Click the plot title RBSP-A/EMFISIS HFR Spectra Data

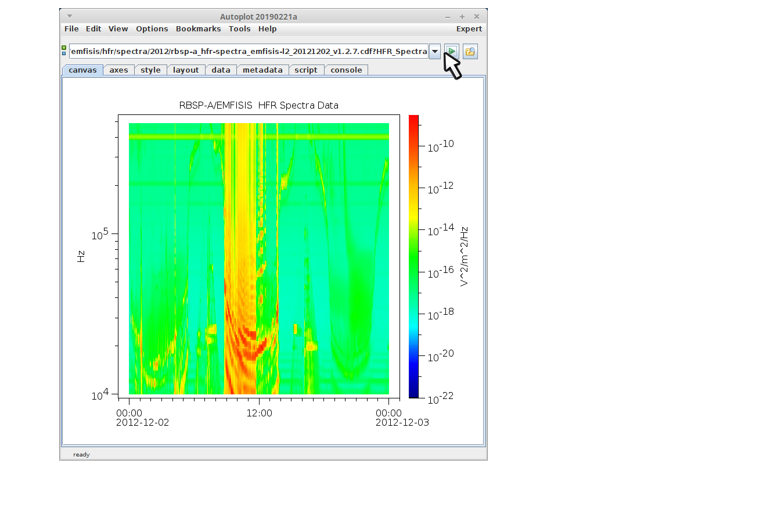pyautogui.click(x=258, y=106)
